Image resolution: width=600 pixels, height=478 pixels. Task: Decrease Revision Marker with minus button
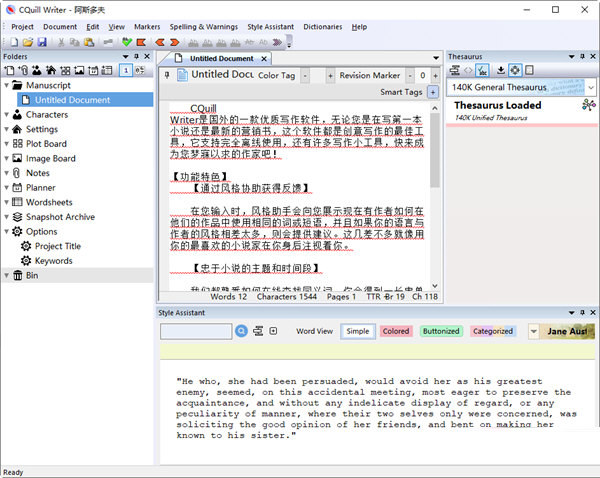point(410,75)
